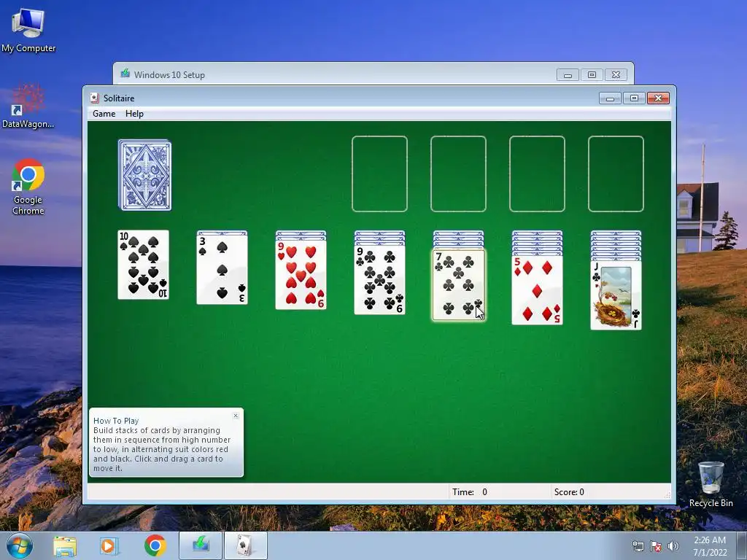This screenshot has width=747, height=560.
Task: Click the second empty foundation slot
Action: 458,174
